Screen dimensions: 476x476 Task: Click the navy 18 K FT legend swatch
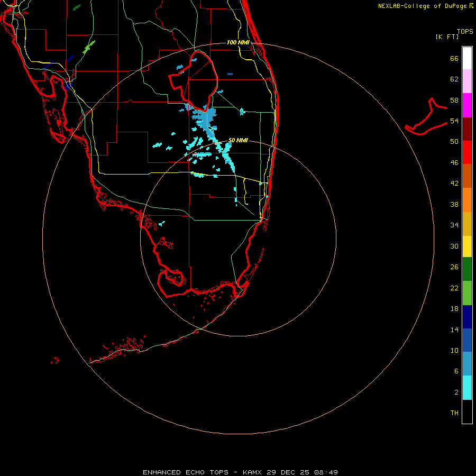pyautogui.click(x=467, y=317)
